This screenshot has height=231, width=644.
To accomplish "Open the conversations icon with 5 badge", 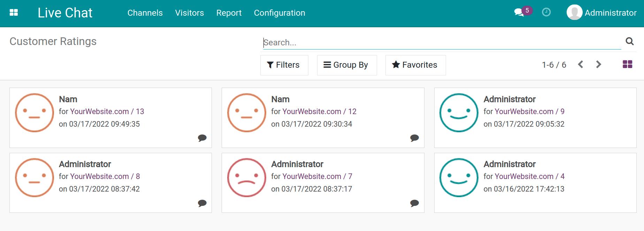I will [x=519, y=13].
